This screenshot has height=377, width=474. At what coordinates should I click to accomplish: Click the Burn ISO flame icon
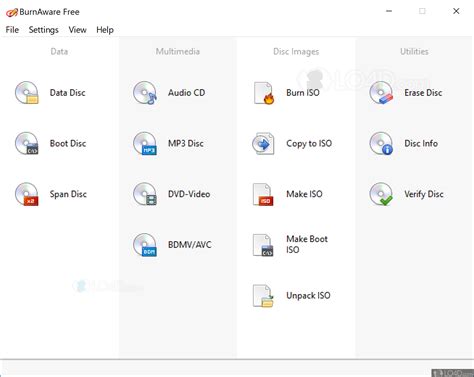point(263,93)
